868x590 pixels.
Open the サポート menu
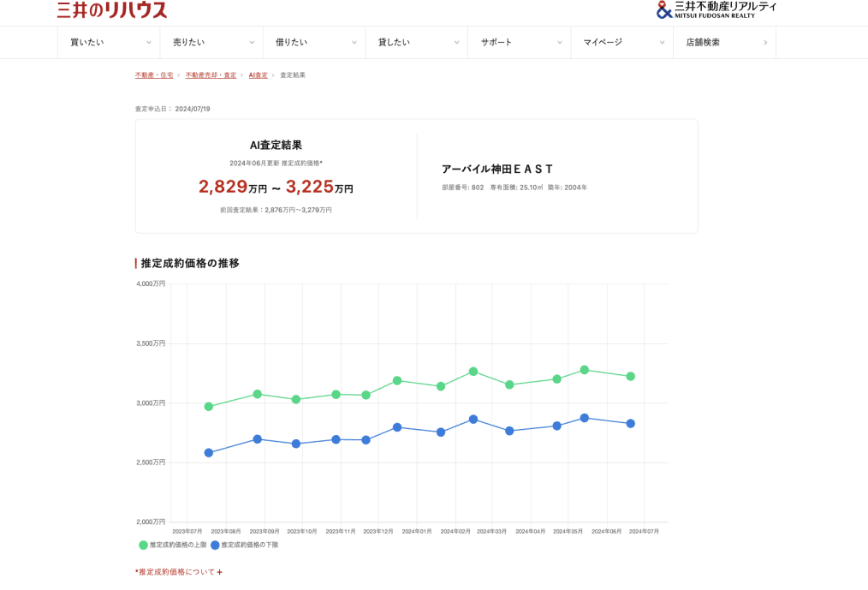[520, 42]
